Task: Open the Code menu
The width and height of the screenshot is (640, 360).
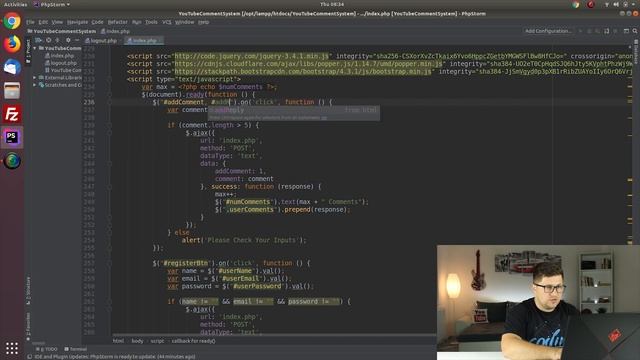Action: (97, 22)
